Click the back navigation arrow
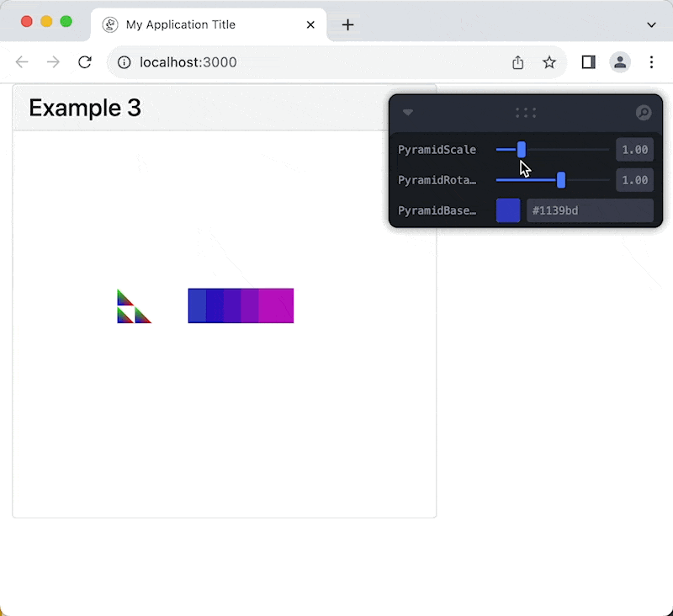 22,61
